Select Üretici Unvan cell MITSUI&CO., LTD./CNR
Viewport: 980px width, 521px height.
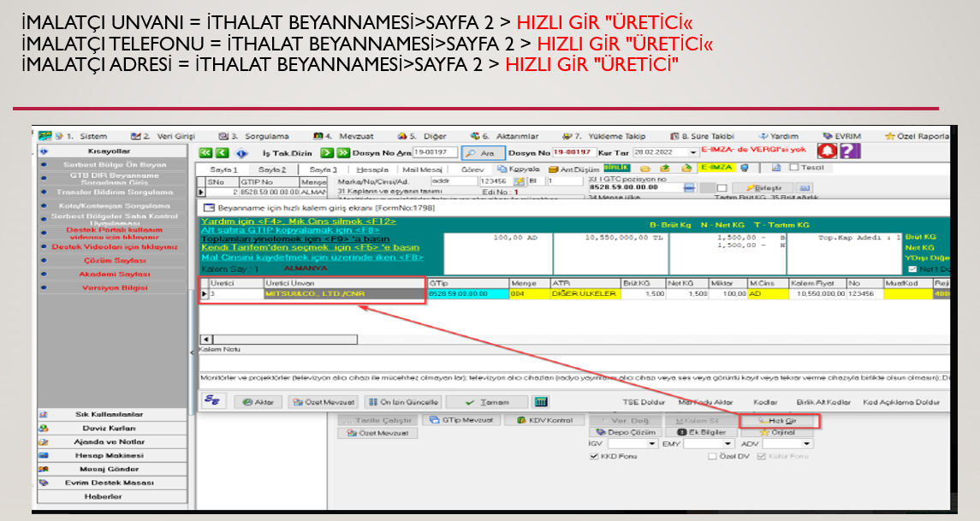[344, 293]
